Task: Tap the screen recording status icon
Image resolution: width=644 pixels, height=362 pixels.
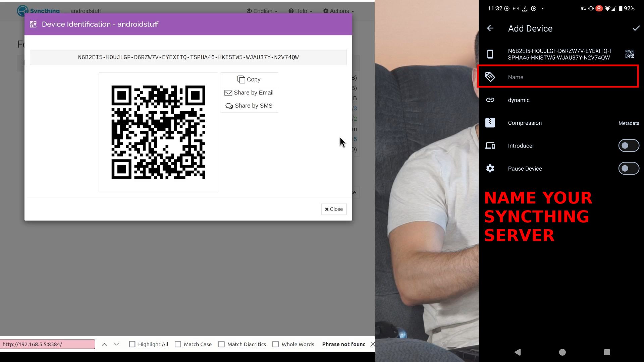Action: click(599, 8)
